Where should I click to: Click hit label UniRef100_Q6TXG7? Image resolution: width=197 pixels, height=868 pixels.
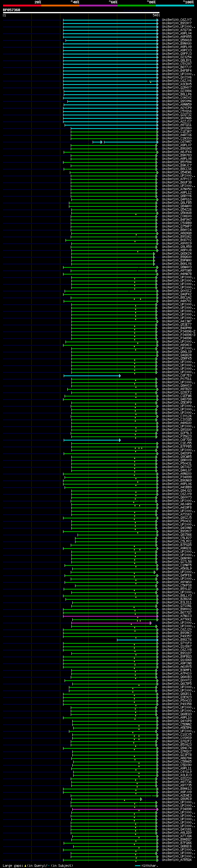click(176, 467)
